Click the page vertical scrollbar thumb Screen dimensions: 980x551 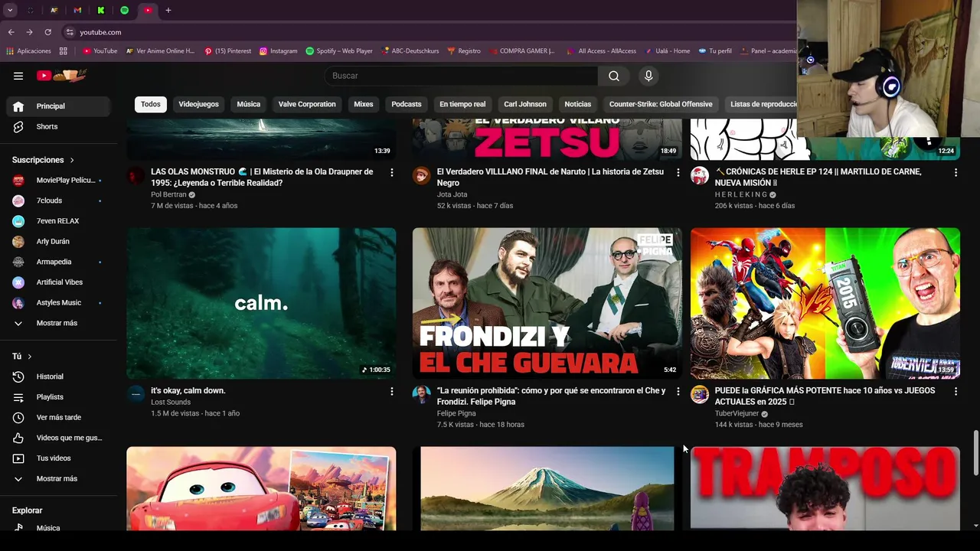975,453
